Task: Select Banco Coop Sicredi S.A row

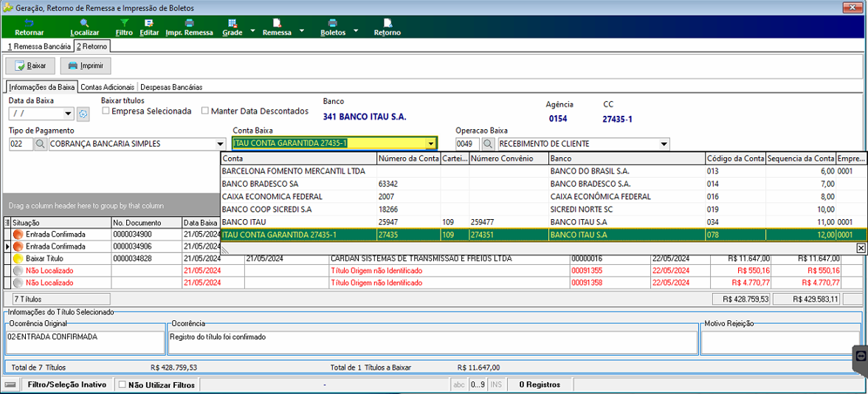Action: (x=543, y=210)
